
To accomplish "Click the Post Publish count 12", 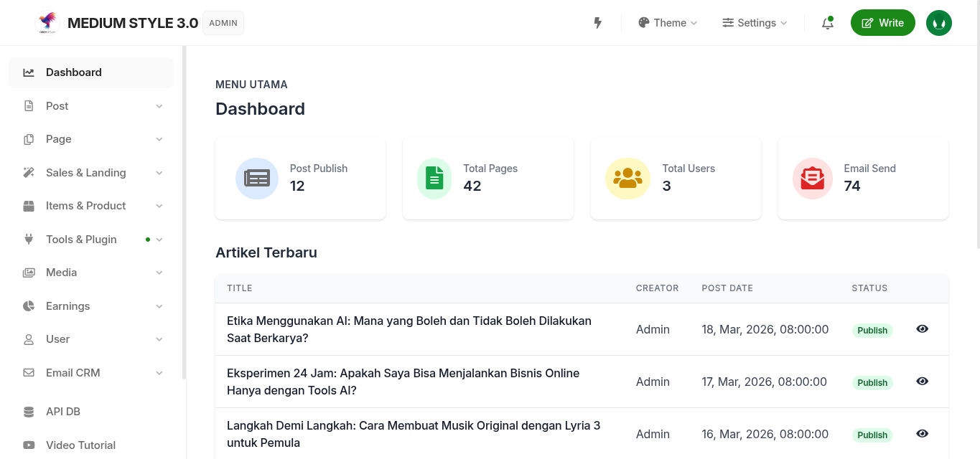I will (297, 186).
